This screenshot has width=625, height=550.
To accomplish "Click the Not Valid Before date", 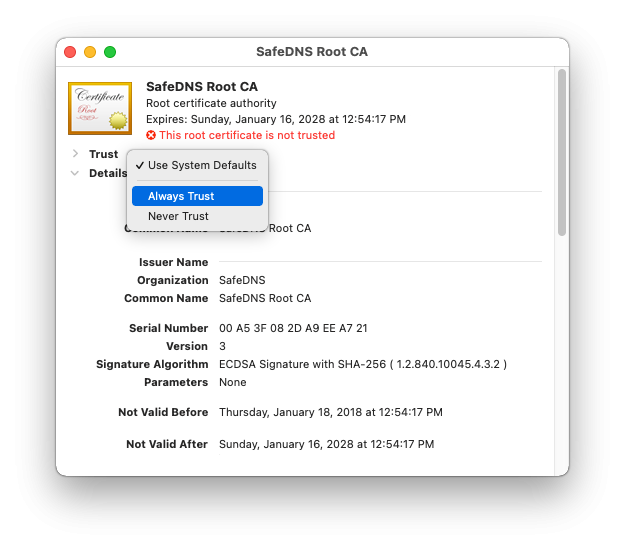I will click(331, 412).
